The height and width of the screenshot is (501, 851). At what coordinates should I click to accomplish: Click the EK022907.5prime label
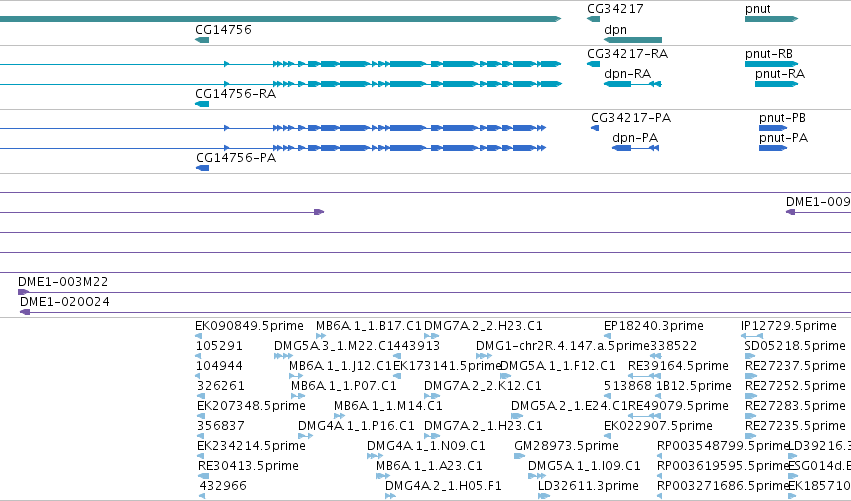(658, 426)
